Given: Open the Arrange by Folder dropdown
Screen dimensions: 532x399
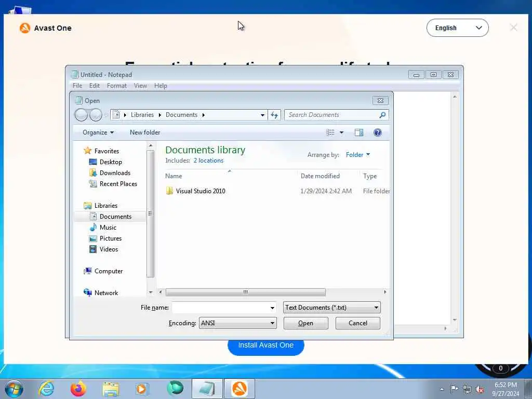Looking at the screenshot, I should coord(358,155).
